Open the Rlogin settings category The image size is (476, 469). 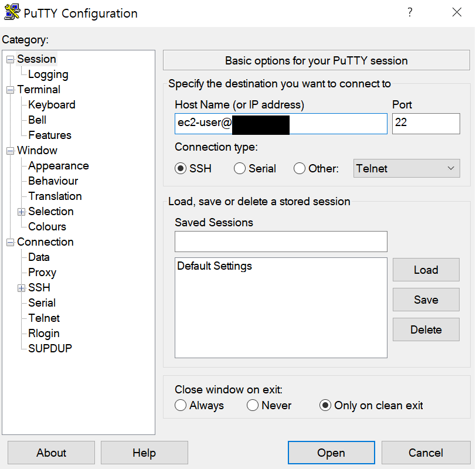pyautogui.click(x=44, y=334)
